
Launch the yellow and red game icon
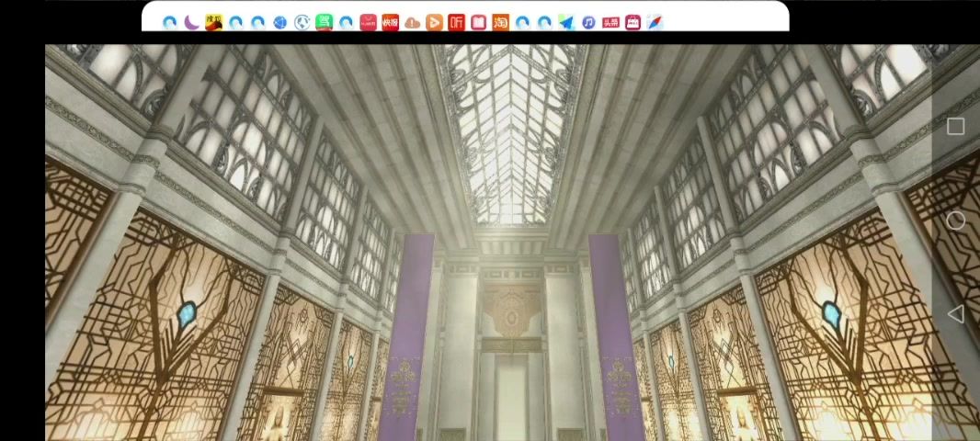(214, 22)
